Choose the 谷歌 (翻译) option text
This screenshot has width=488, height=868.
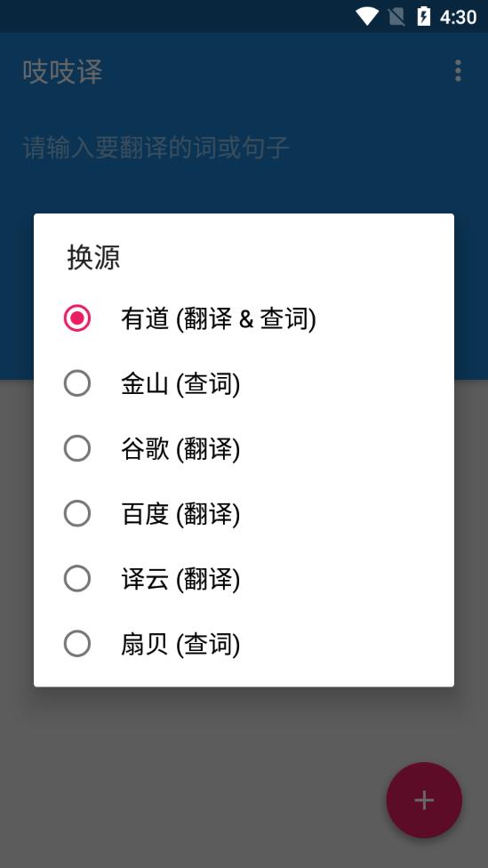point(181,449)
